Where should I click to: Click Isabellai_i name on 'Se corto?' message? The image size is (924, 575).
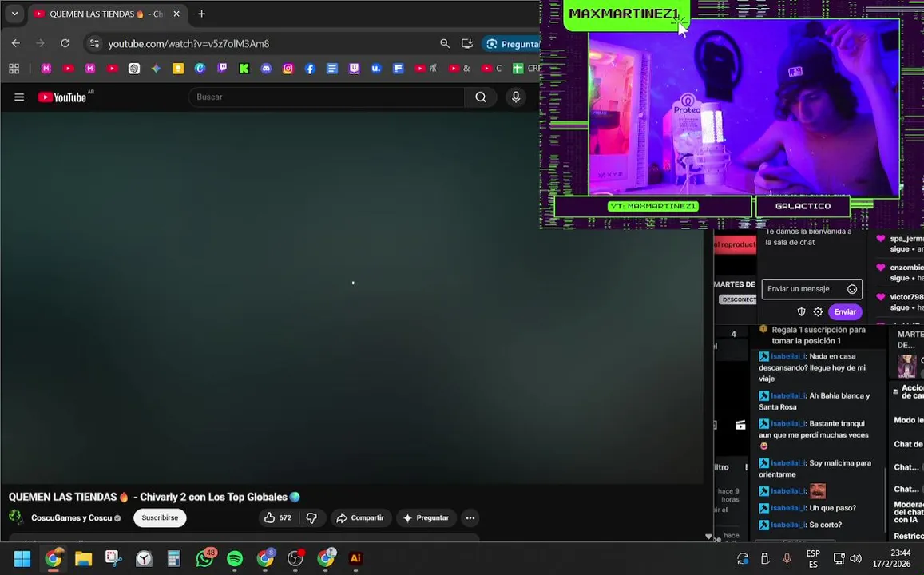tap(788, 525)
